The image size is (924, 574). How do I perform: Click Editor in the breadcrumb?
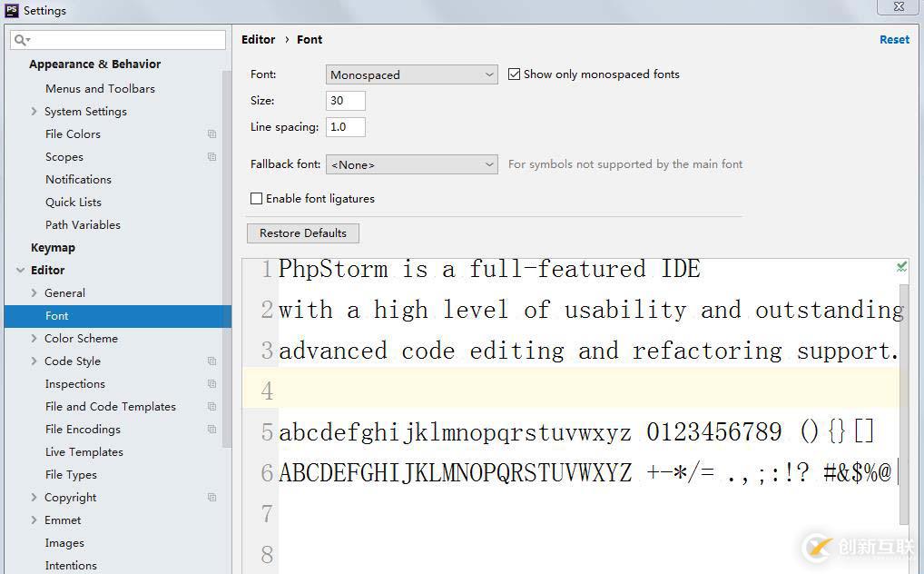click(258, 40)
